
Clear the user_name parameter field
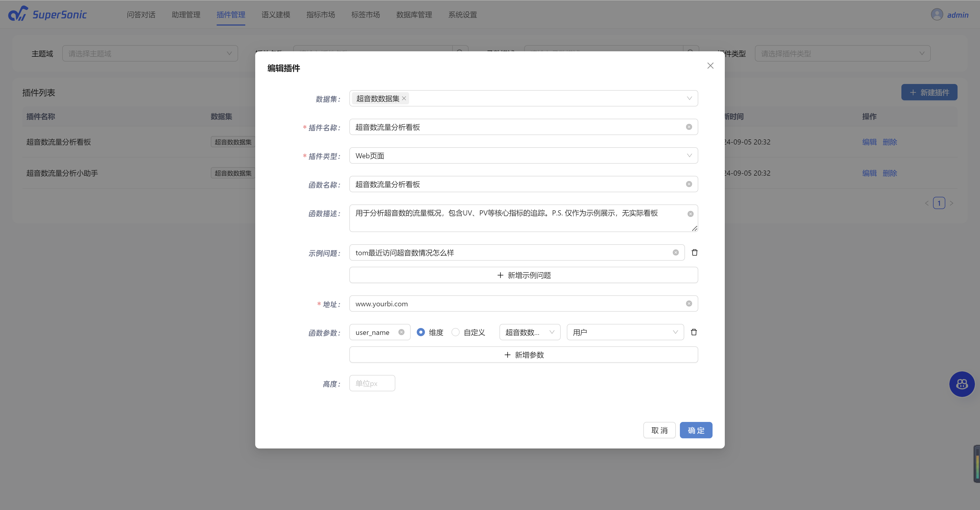[401, 332]
